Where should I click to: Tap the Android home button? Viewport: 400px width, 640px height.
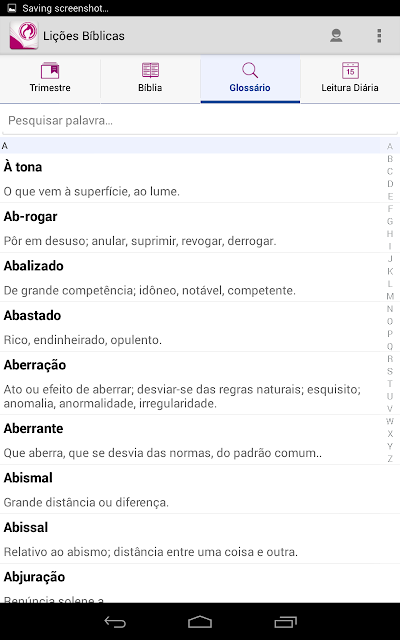(200, 622)
